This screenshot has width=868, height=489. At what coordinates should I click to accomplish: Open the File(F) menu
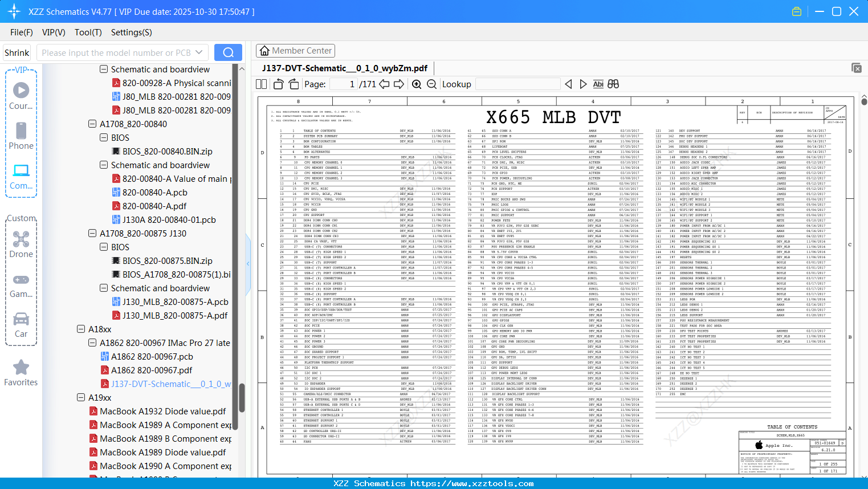tap(22, 32)
